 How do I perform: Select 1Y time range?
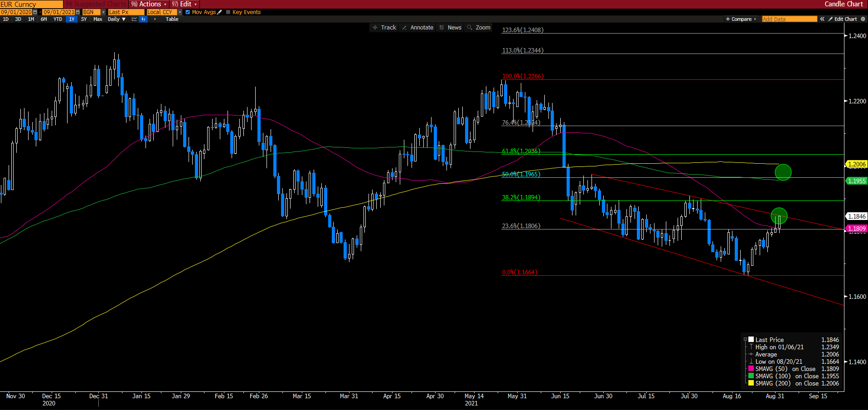[72, 19]
